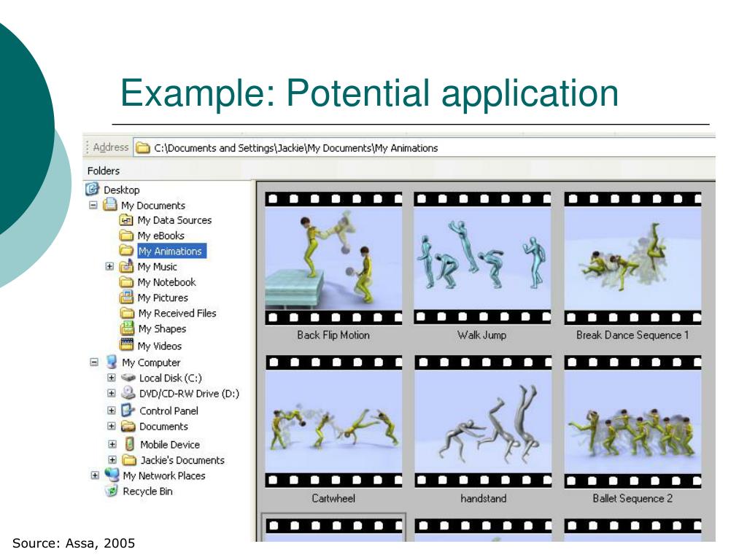Click the Jackie's Documents folder icon
The width and height of the screenshot is (747, 560).
point(128,460)
